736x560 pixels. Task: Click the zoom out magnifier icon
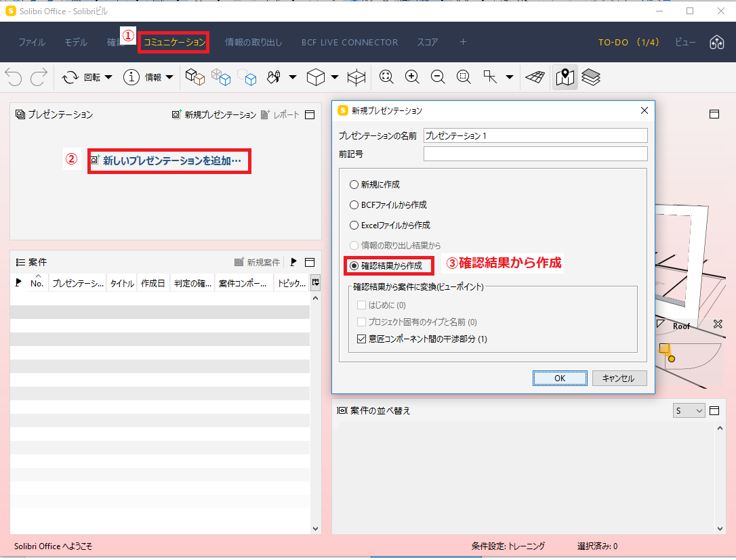(438, 77)
